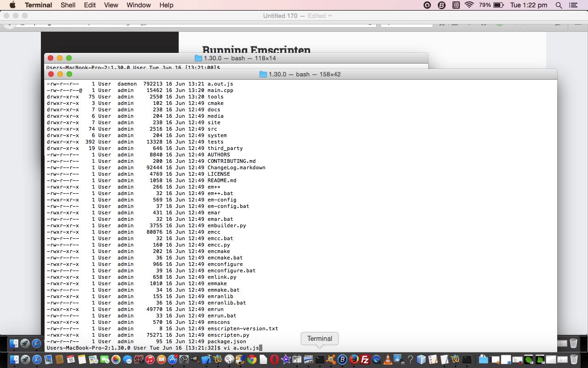
Task: Click CONTRIBUTING.md file name
Action: (232, 161)
